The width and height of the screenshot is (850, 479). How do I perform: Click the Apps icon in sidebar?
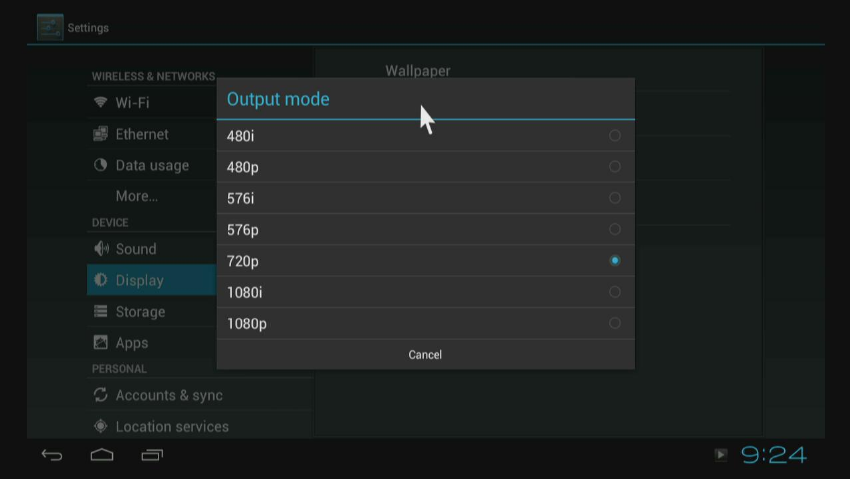[x=100, y=342]
